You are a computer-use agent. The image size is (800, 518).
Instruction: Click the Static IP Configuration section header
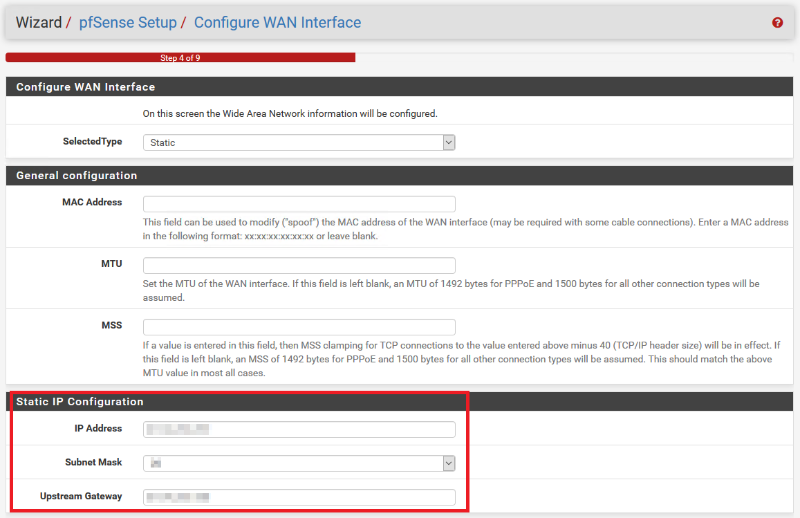(x=80, y=401)
